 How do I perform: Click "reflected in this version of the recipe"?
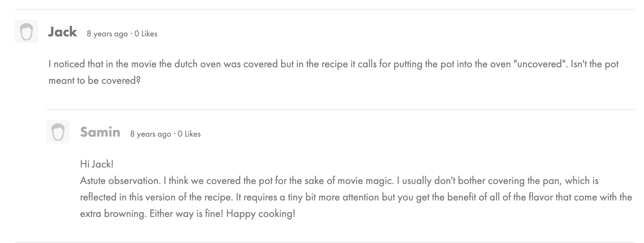tap(156, 197)
